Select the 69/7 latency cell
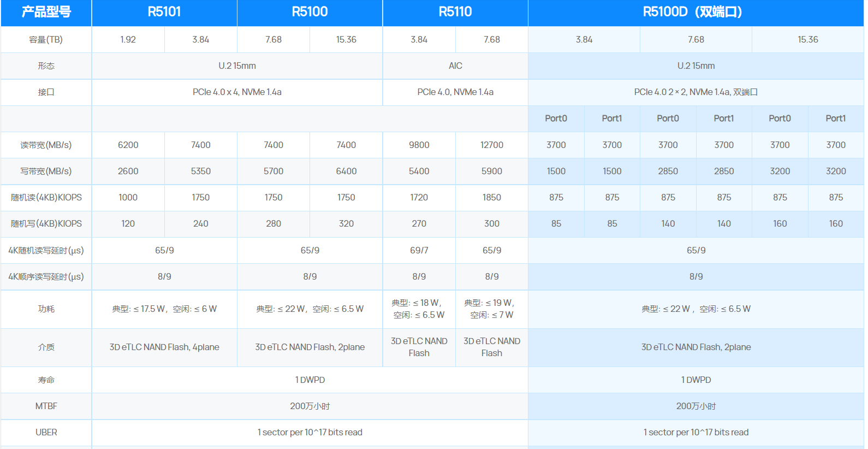868x449 pixels. (x=419, y=250)
